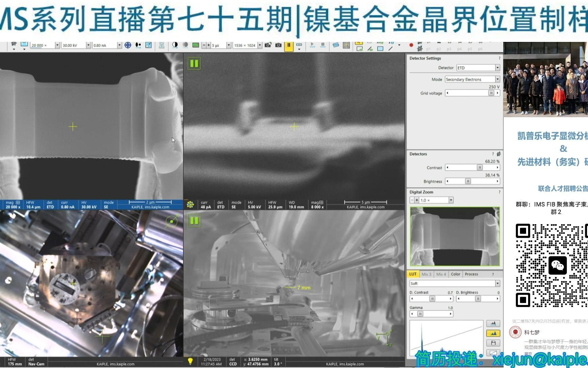
Task: Click the Detector Settings help question mark
Action: pyautogui.click(x=500, y=58)
